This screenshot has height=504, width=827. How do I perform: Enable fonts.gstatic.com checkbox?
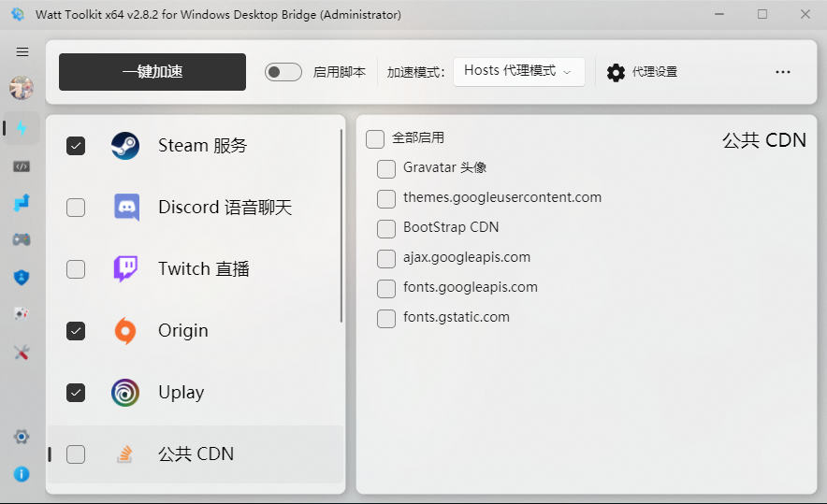click(x=386, y=319)
